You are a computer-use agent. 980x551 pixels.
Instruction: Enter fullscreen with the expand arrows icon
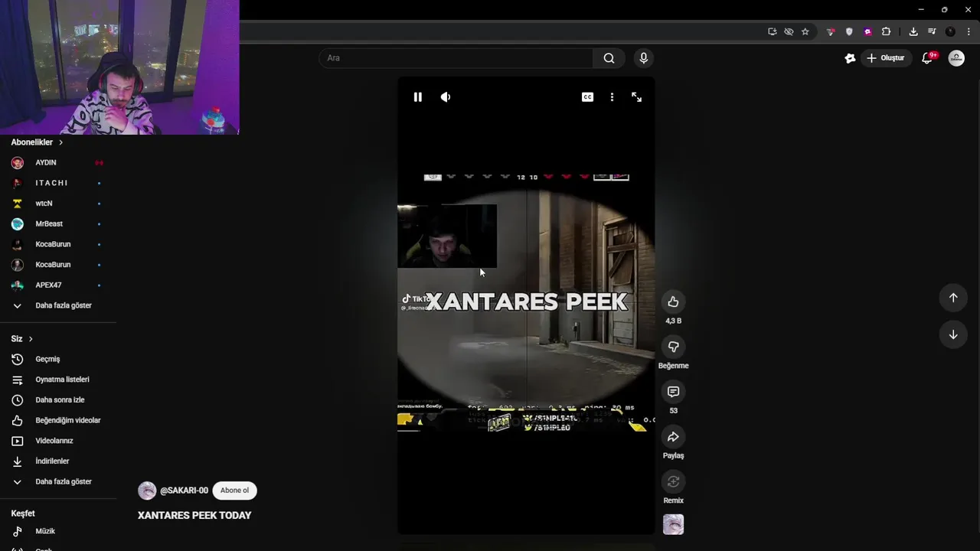636,97
